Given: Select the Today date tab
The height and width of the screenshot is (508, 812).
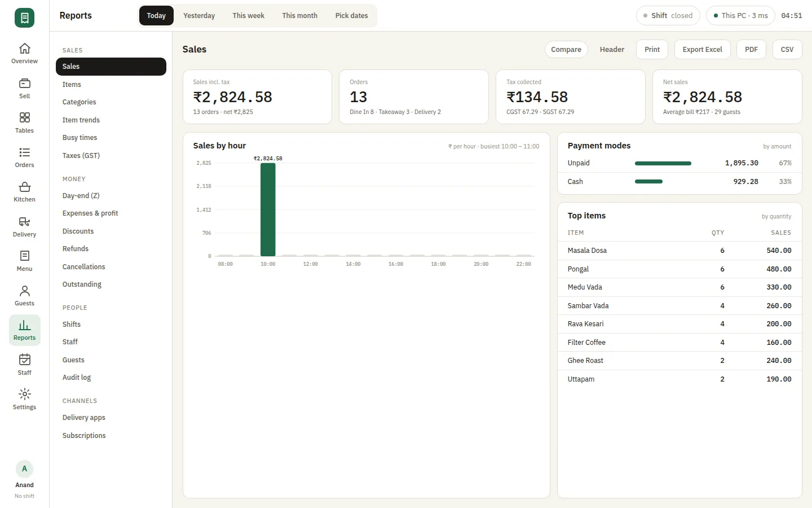Looking at the screenshot, I should tap(156, 16).
